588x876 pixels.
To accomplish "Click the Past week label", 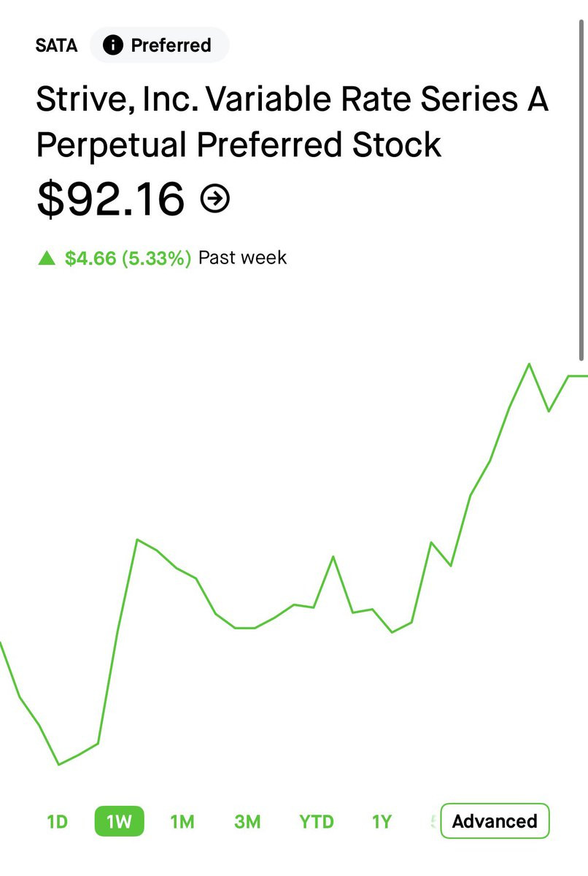I will coord(242,258).
